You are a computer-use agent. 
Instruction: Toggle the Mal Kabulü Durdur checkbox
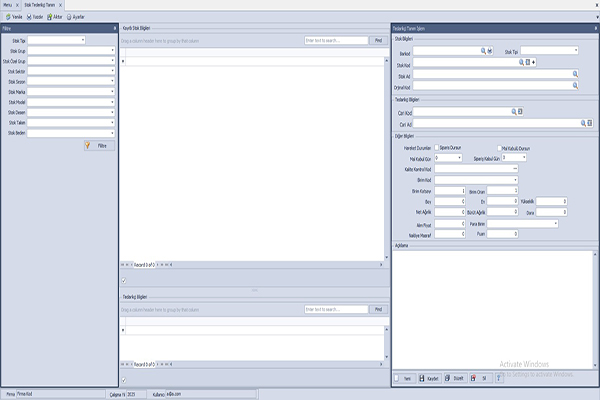click(500, 147)
